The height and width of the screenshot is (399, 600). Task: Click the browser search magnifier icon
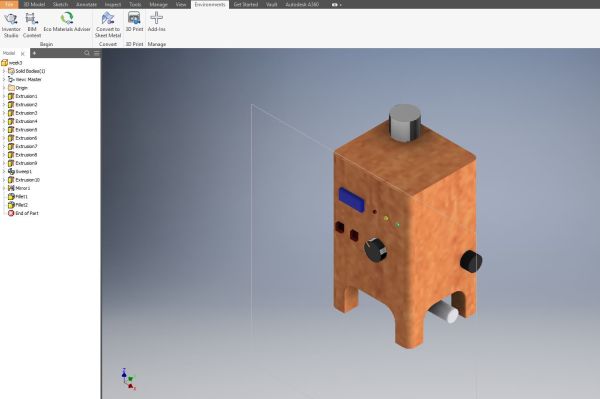87,53
